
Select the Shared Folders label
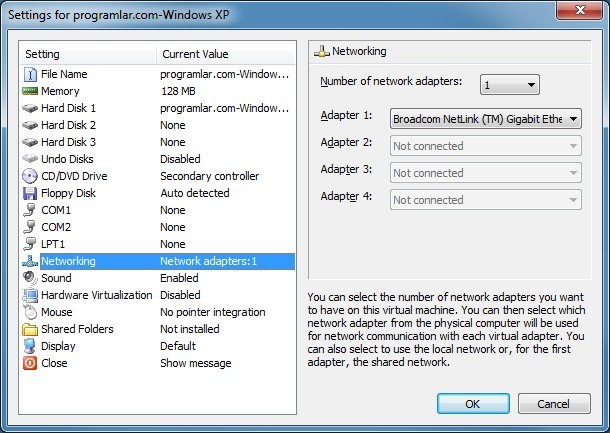(x=77, y=330)
